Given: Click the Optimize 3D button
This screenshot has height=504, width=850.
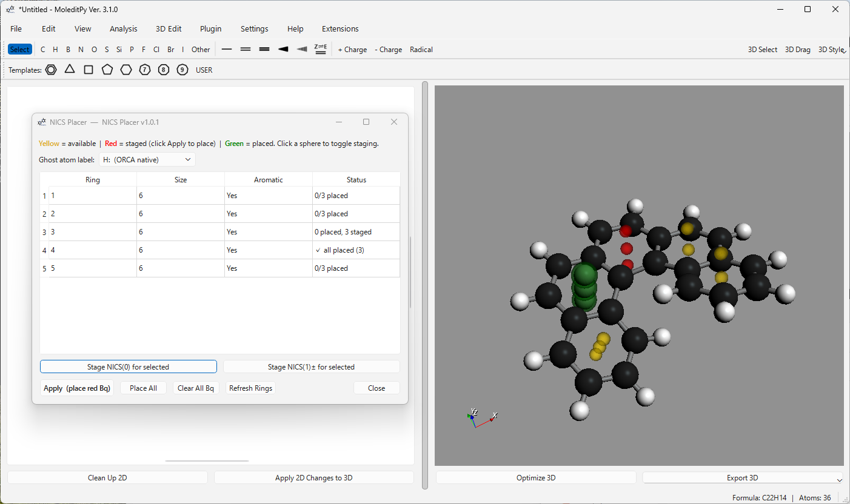Looking at the screenshot, I should pyautogui.click(x=536, y=478).
